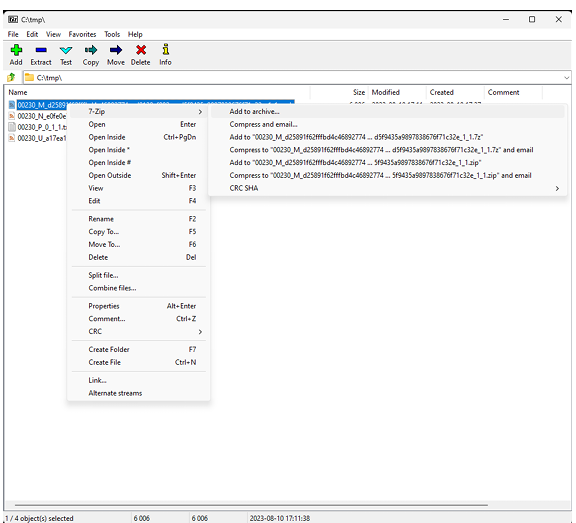This screenshot has width=576, height=523.
Task: Click the file icon of 00230_P_0_1_1
Action: click(12, 127)
